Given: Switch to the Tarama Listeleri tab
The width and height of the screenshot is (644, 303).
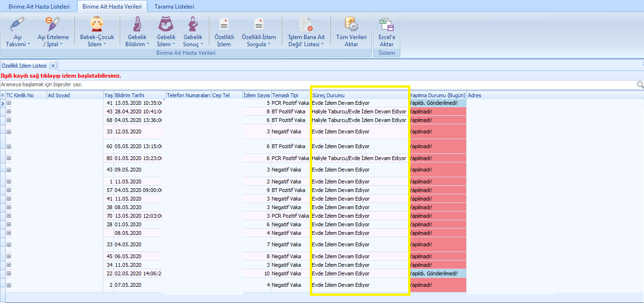Looking at the screenshot, I should click(174, 7).
